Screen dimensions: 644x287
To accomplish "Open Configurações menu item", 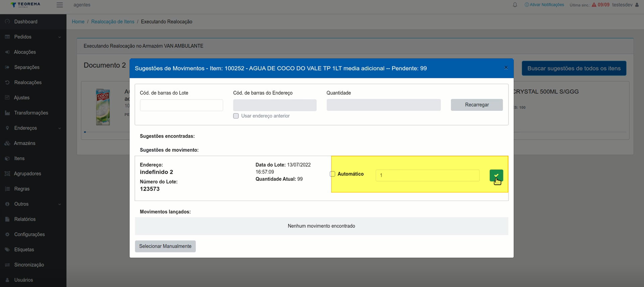I will (30, 234).
